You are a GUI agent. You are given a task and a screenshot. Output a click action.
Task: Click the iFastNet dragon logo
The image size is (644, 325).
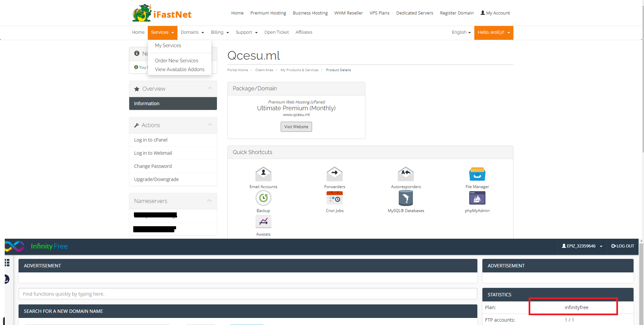[x=142, y=13]
